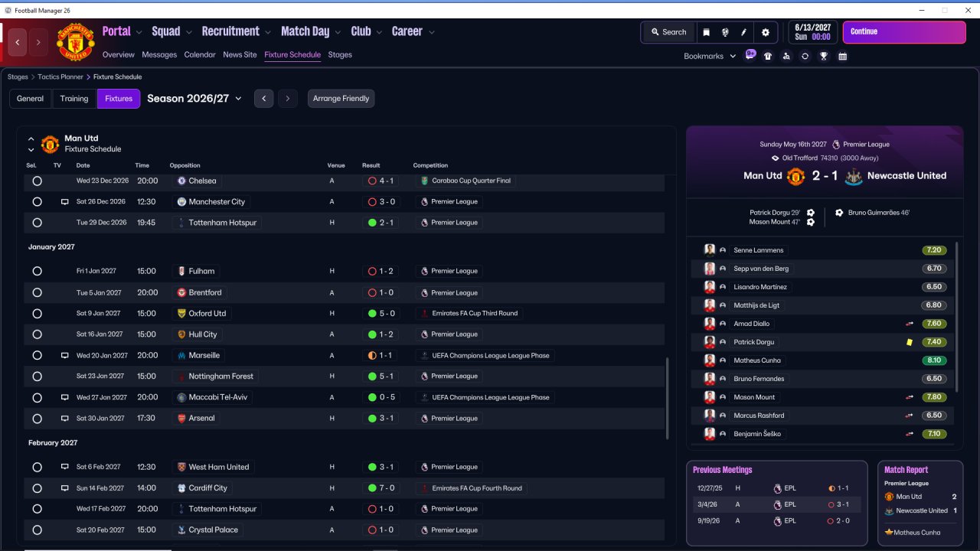Select the Oxford Utd fixture radio button
Image resolution: width=980 pixels, height=551 pixels.
[x=37, y=314]
